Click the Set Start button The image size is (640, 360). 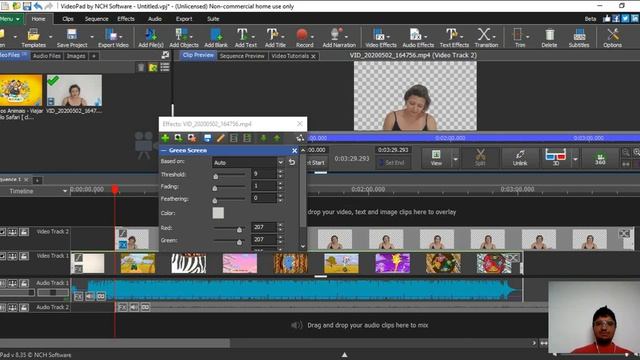tap(317, 162)
